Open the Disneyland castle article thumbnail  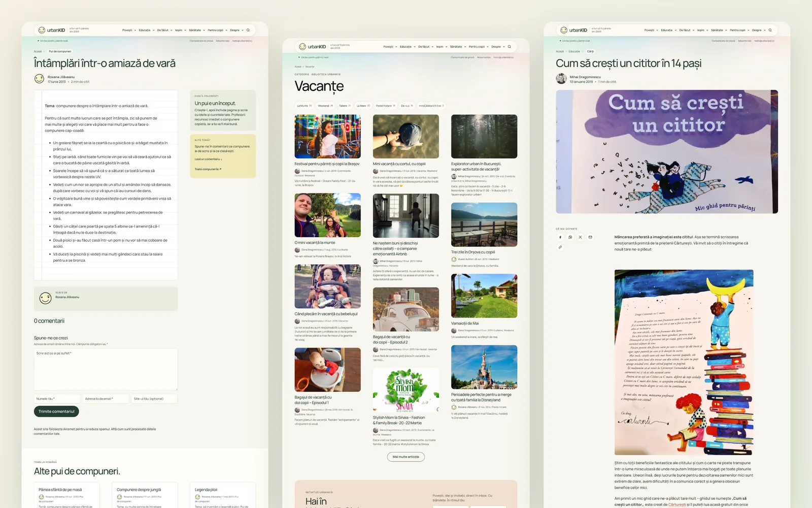pos(484,367)
